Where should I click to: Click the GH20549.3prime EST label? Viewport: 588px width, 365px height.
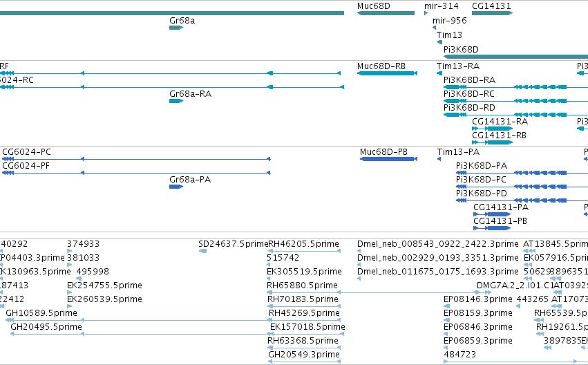[304, 355]
